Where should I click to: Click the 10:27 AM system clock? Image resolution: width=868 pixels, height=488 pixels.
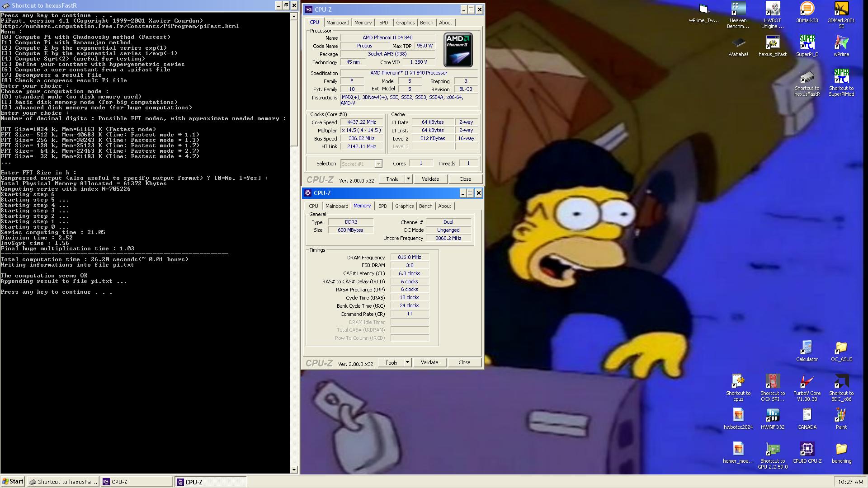point(850,482)
